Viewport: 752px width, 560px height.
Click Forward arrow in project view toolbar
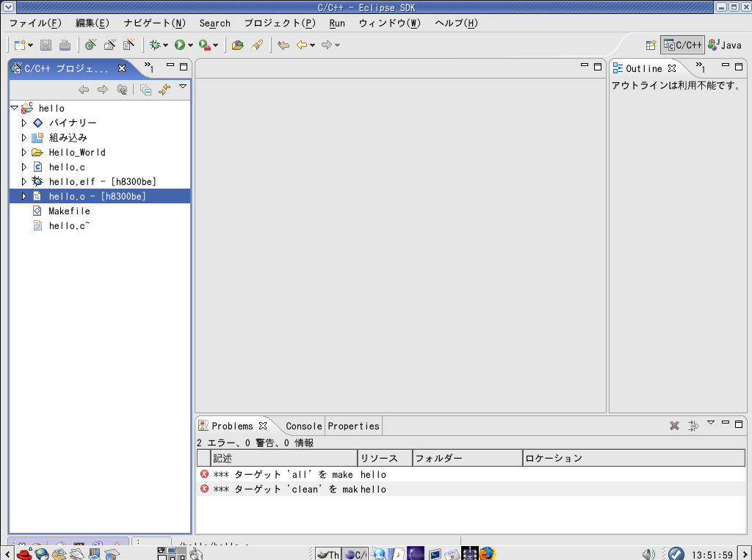click(103, 90)
